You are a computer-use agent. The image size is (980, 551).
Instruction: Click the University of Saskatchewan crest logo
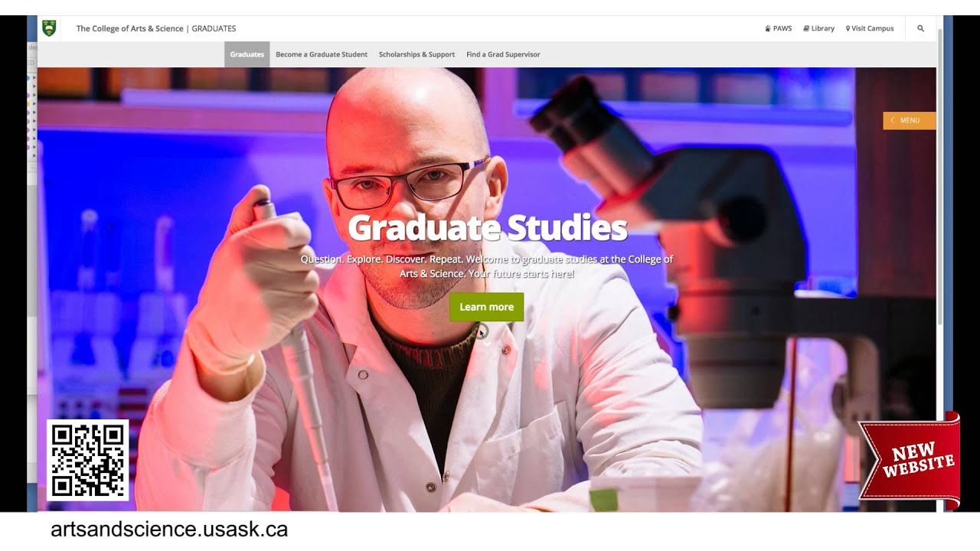tap(50, 28)
